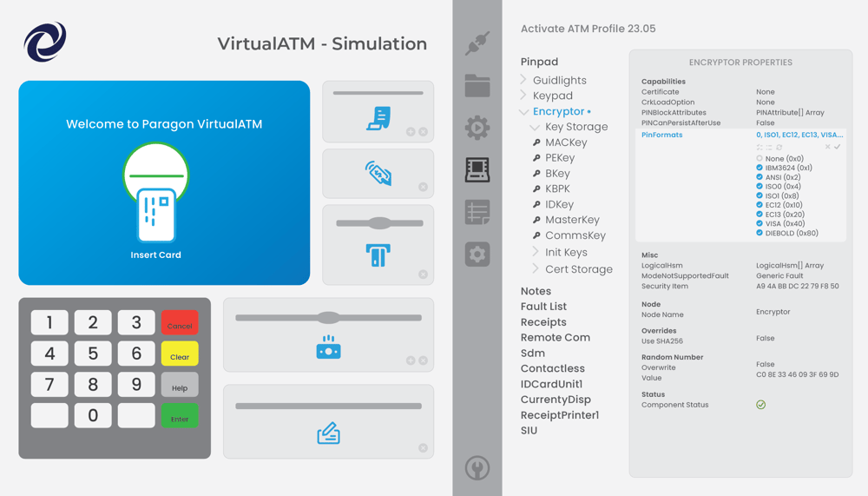
Task: Click the gray Help keypad button
Action: click(x=180, y=385)
